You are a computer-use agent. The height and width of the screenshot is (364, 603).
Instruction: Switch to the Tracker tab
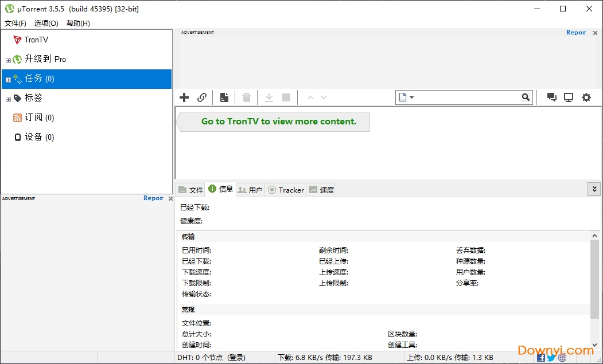[x=286, y=189]
